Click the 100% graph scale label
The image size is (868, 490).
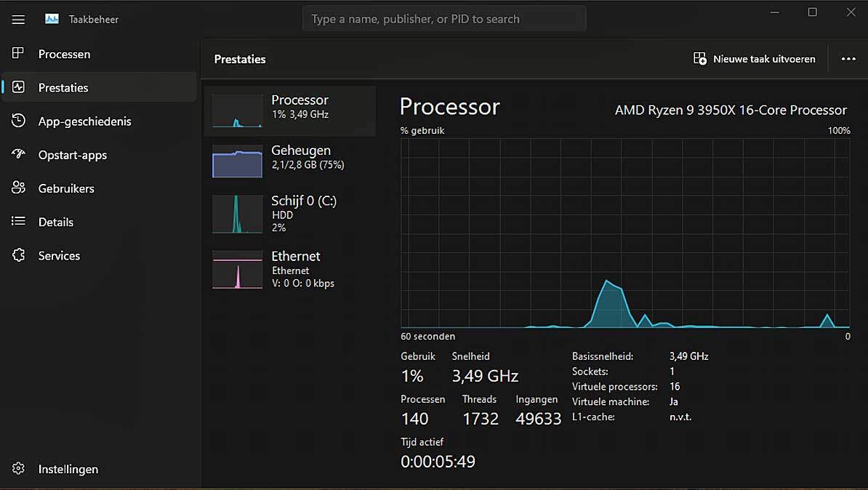pos(839,131)
